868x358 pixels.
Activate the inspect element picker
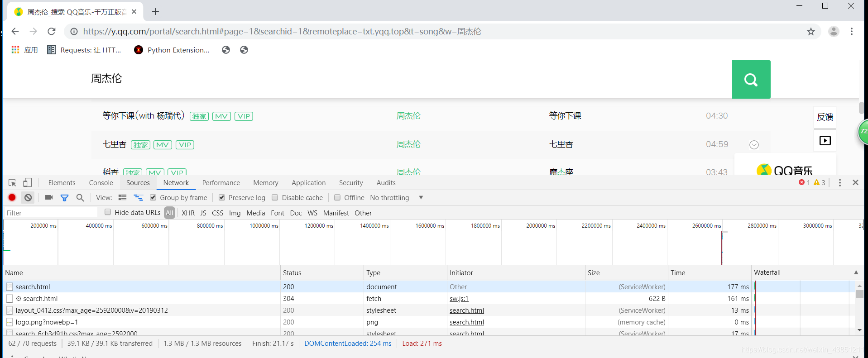coord(12,183)
